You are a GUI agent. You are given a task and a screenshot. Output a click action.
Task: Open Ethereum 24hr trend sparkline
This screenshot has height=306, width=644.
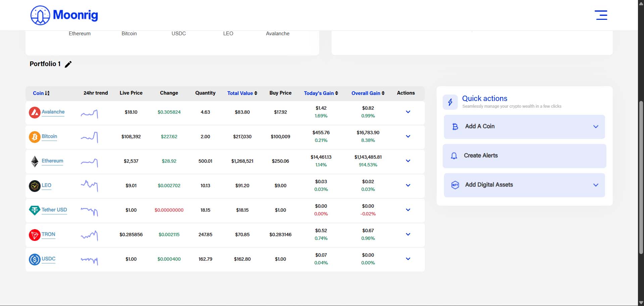(89, 162)
